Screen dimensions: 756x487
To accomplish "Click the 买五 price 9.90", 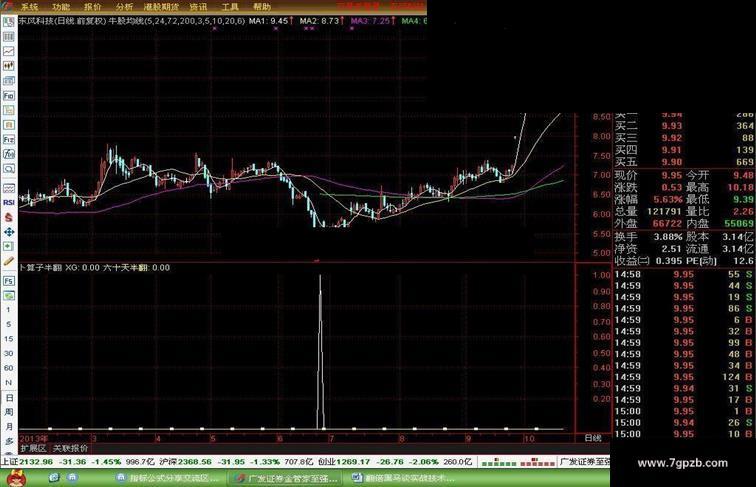I will [672, 162].
